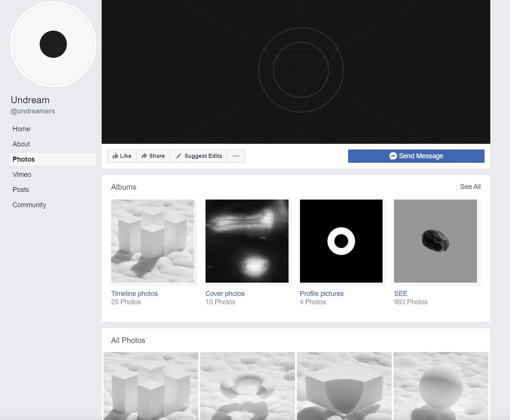This screenshot has width=510, height=420.
Task: Click the 10 Photos count text
Action: pyautogui.click(x=221, y=302)
